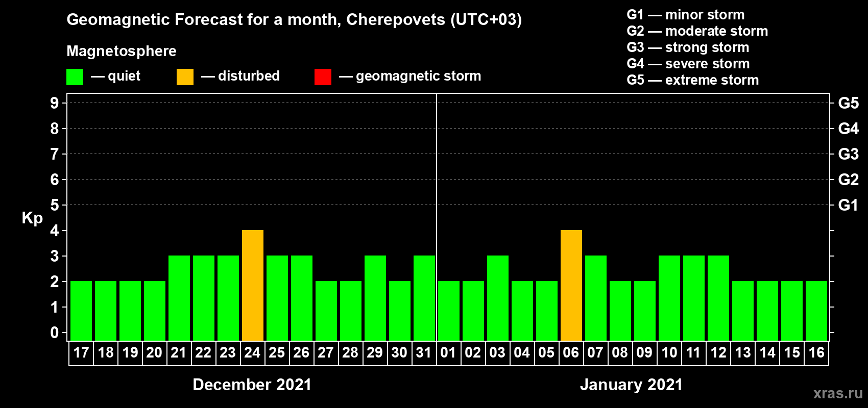Click the green bar for December 21
Screen dimensions: 868x408
pyautogui.click(x=179, y=298)
